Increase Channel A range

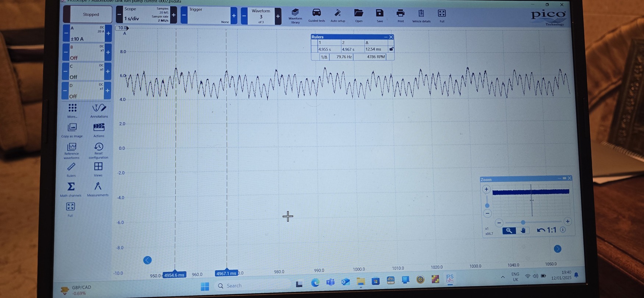click(108, 34)
